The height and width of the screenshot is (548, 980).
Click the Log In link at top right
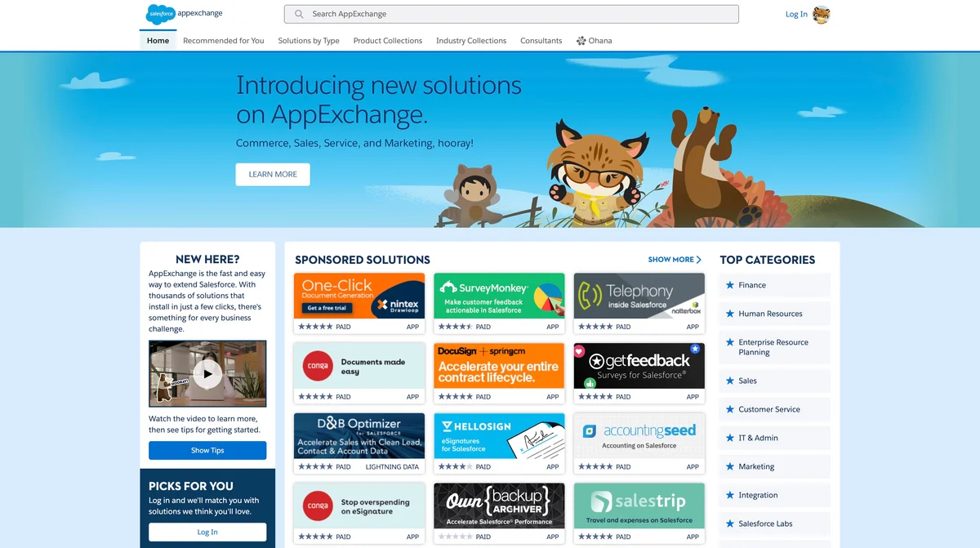click(794, 14)
